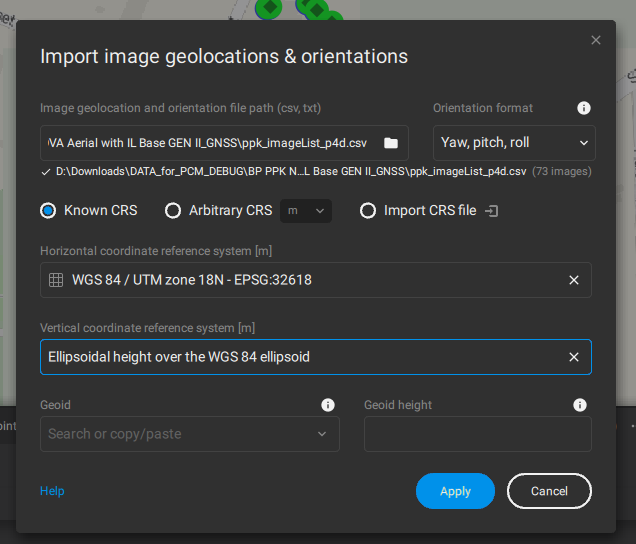Open the Arbitrary CRS unit dropdown

[306, 211]
